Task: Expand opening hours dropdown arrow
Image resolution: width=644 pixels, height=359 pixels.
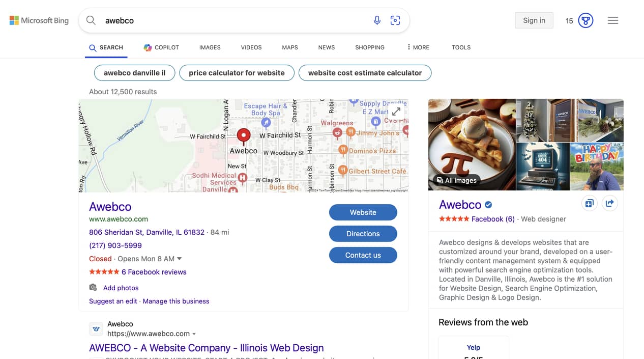Action: [x=179, y=259]
